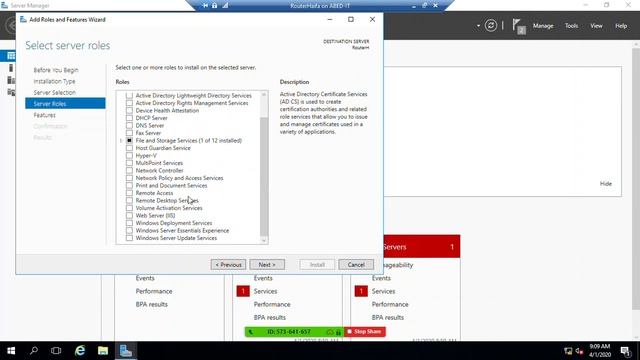This screenshot has width=640, height=360.
Task: Click the signal icon on remote session bar
Action: [225, 5]
